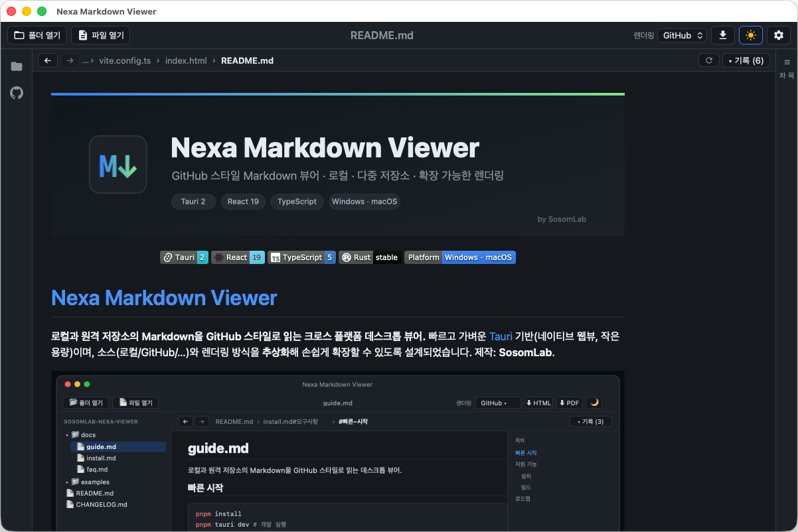798x532 pixels.
Task: Go back with the left arrow
Action: [x=47, y=60]
